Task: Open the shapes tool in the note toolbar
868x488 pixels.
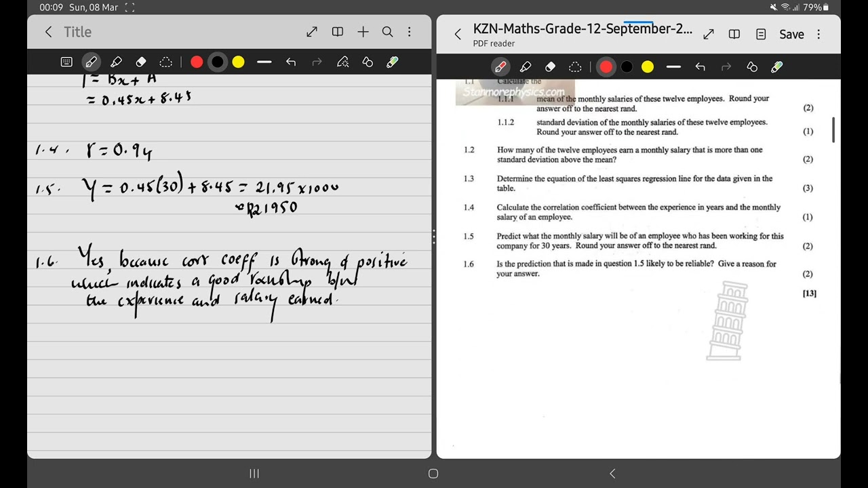Action: pyautogui.click(x=368, y=62)
